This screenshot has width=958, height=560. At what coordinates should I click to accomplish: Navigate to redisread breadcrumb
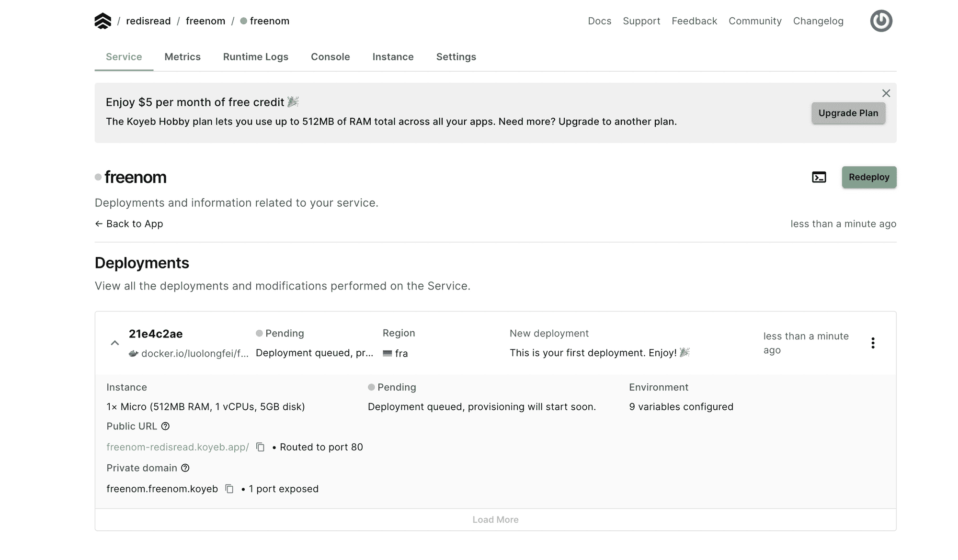[x=148, y=21]
